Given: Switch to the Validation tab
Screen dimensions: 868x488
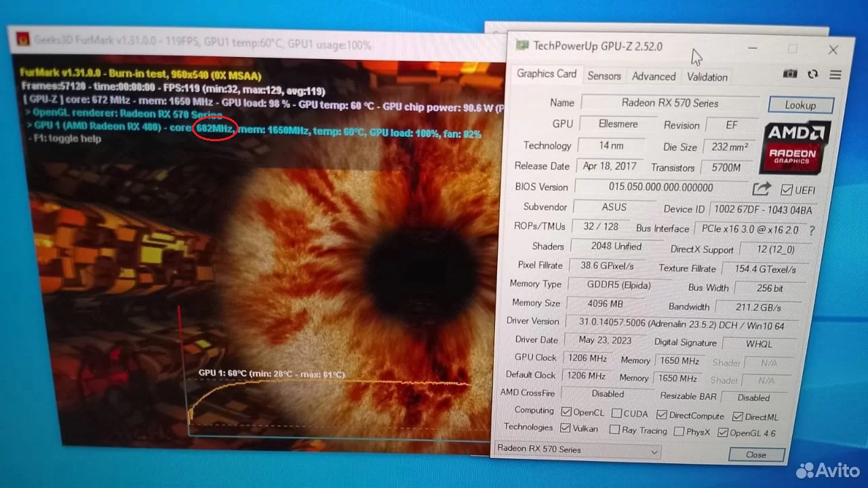Looking at the screenshot, I should click(x=707, y=77).
